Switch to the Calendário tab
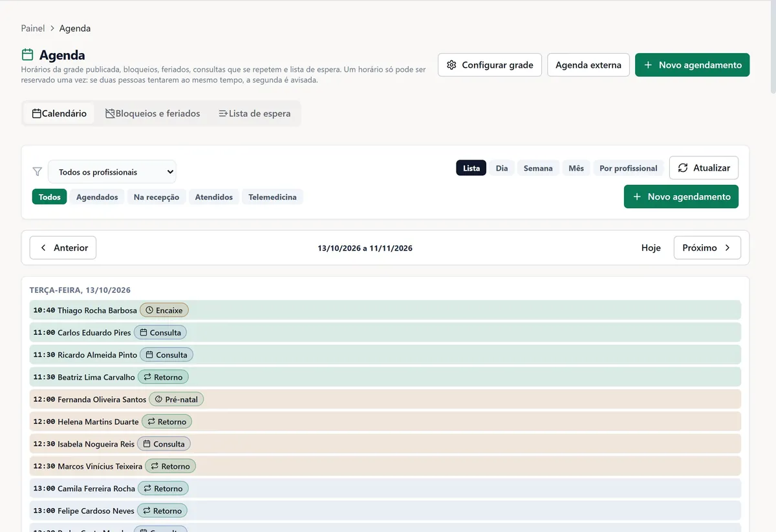Viewport: 776px width, 532px height. point(59,114)
